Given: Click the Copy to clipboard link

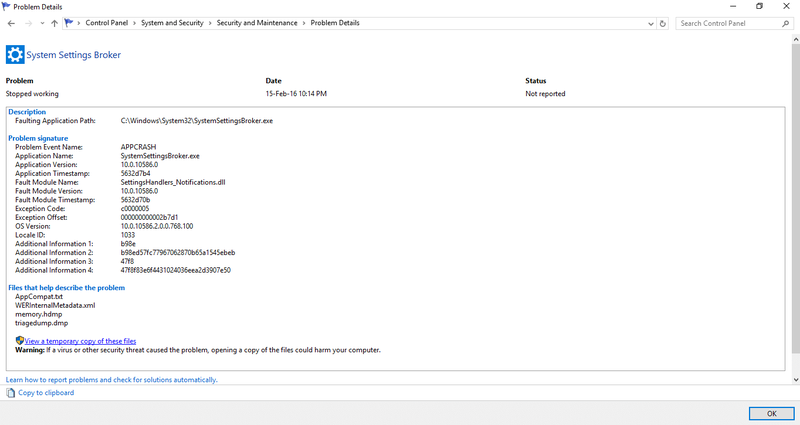Looking at the screenshot, I should [46, 392].
